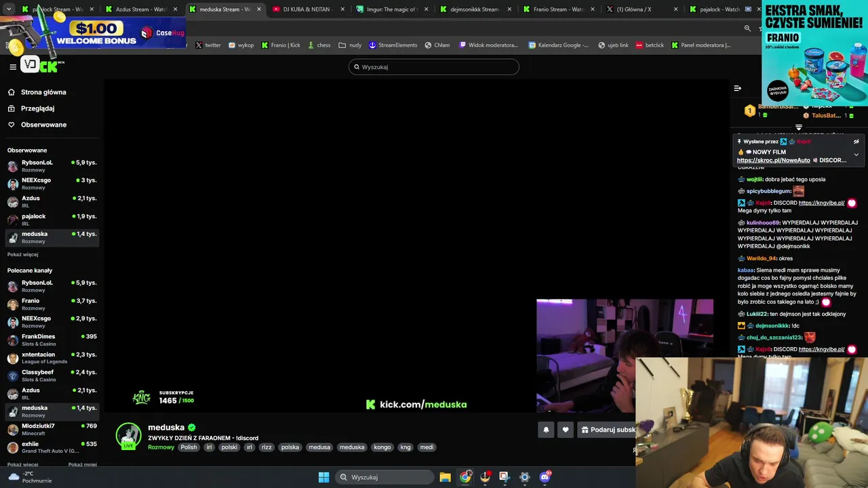This screenshot has height=488, width=868.
Task: Click username spicybubblegum in chat
Action: [768, 191]
